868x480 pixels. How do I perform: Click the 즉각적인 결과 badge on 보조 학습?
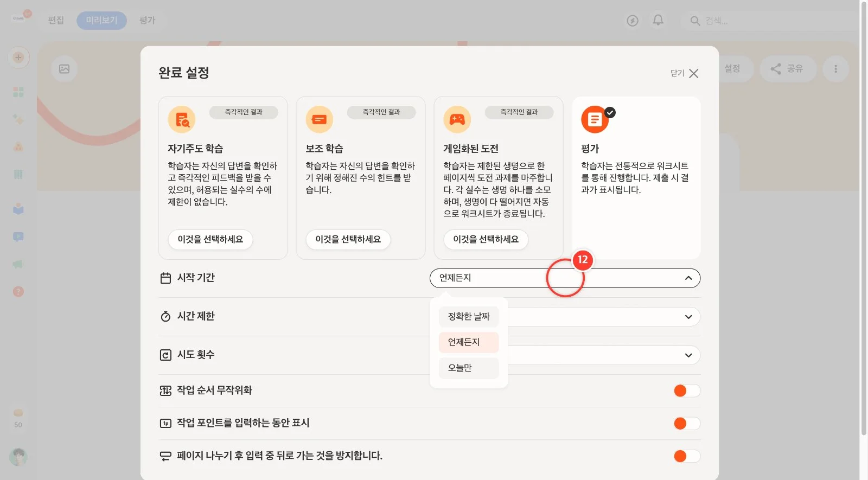(x=381, y=112)
